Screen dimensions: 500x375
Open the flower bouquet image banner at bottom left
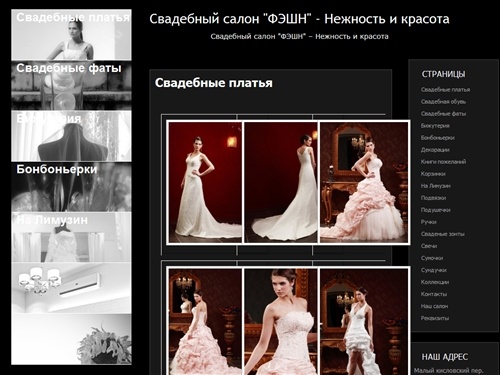pyautogui.click(x=71, y=339)
